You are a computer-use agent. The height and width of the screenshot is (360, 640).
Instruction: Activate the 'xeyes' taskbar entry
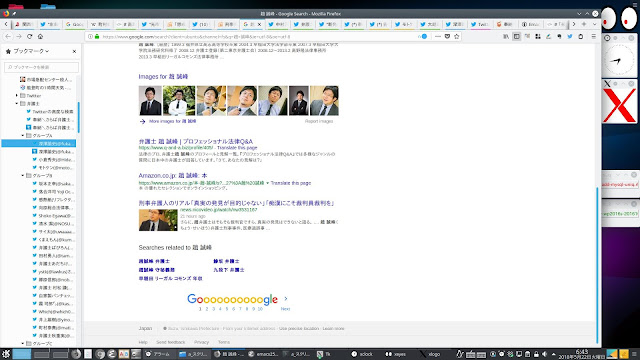click(396, 354)
